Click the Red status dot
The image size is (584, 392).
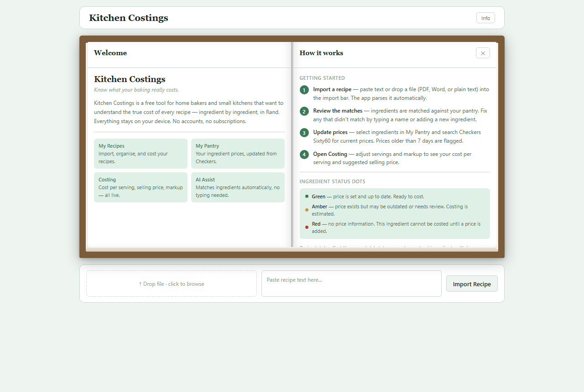point(307,227)
